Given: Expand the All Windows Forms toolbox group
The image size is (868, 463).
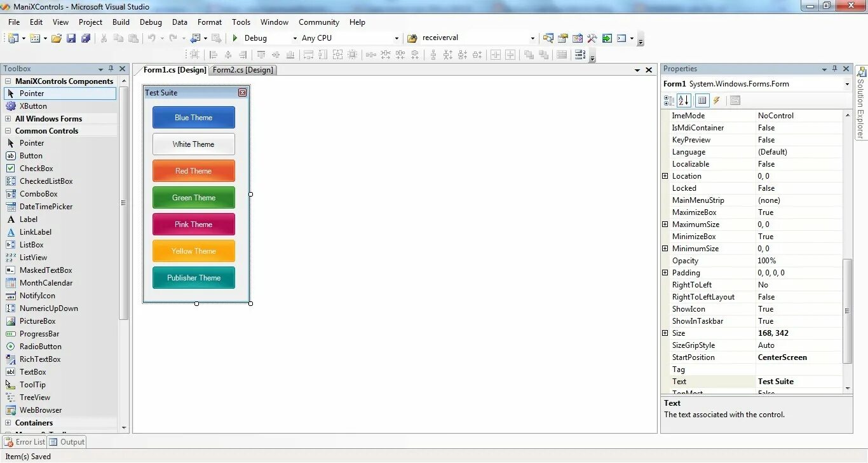Looking at the screenshot, I should (x=8, y=119).
